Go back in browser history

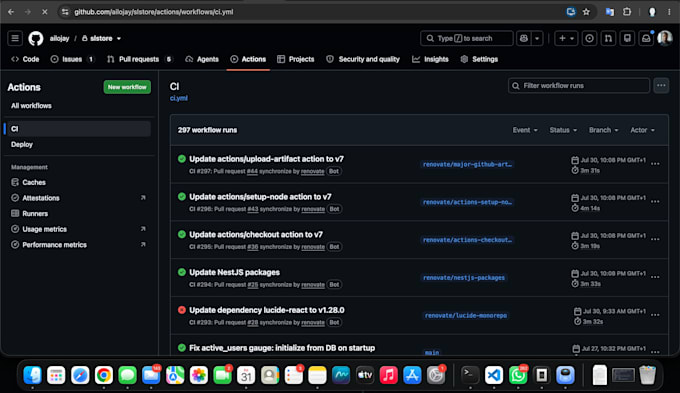pos(11,12)
